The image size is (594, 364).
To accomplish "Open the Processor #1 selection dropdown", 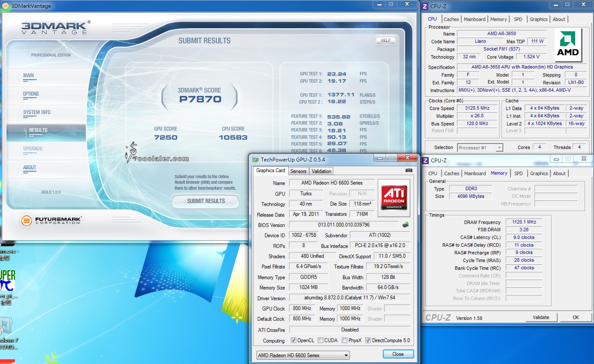I will (480, 148).
